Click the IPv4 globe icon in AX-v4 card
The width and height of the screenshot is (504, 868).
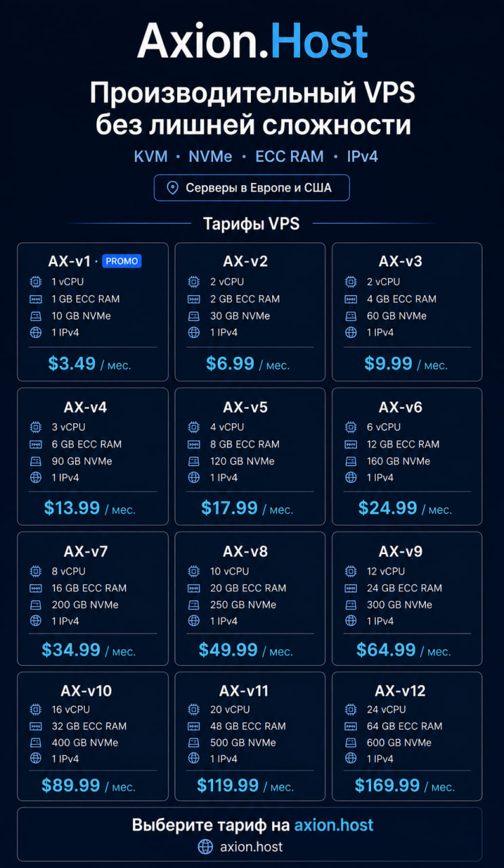point(36,477)
